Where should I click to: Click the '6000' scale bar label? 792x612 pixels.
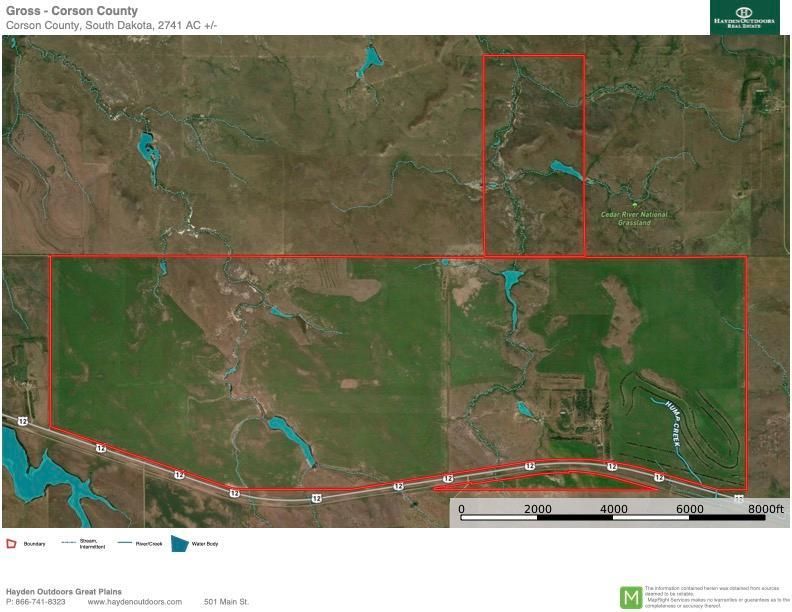click(689, 508)
